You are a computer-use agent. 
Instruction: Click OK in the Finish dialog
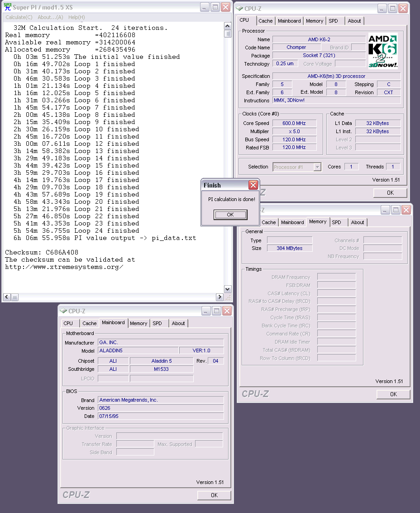click(x=230, y=215)
